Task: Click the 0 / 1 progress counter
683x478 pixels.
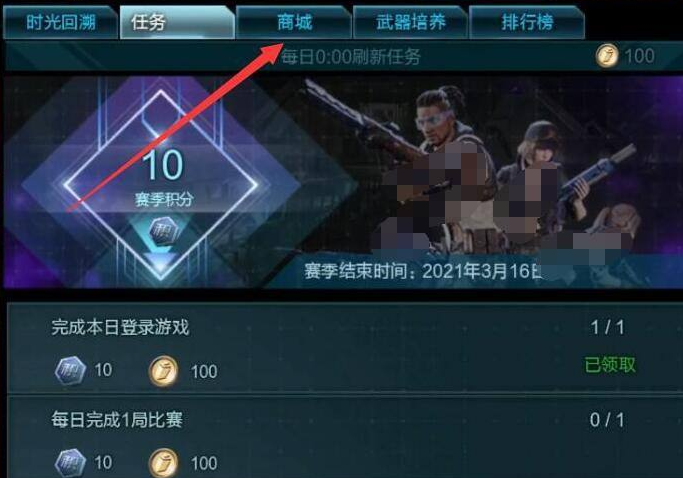Action: tap(607, 420)
